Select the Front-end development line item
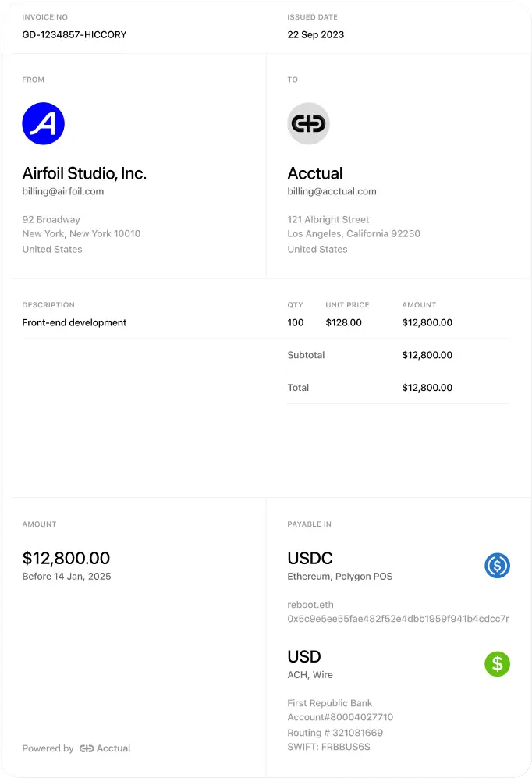532x778 pixels. (74, 322)
